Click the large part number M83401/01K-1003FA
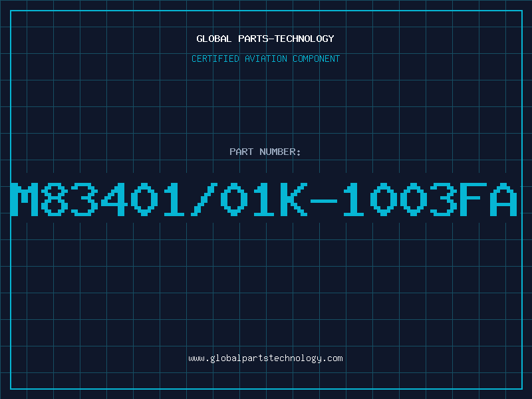The image size is (532, 399). [264, 199]
